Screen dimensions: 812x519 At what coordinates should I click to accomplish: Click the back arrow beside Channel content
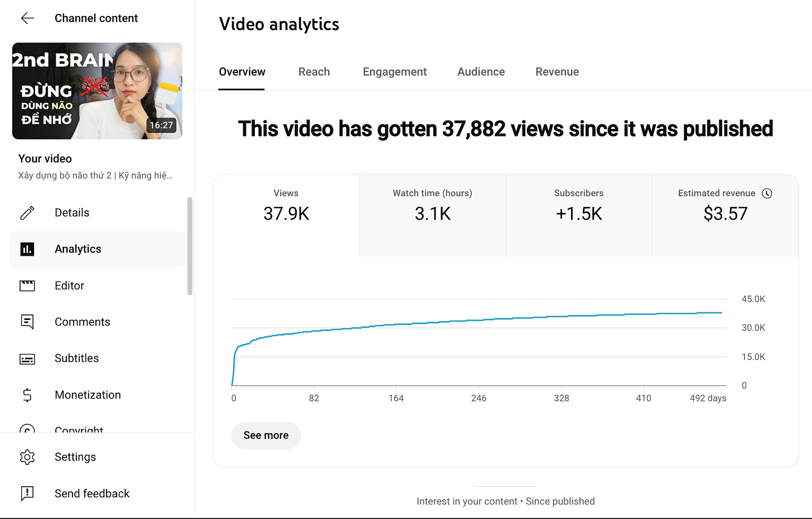(x=27, y=18)
